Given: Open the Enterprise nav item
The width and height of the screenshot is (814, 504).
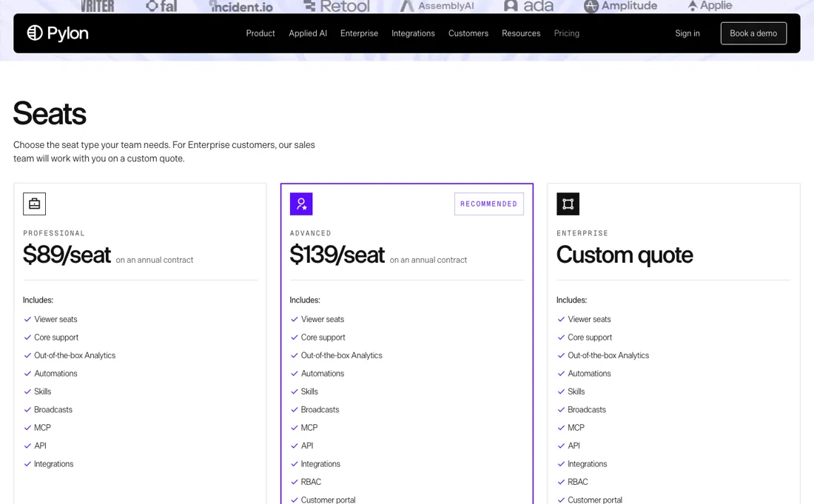Looking at the screenshot, I should point(359,33).
